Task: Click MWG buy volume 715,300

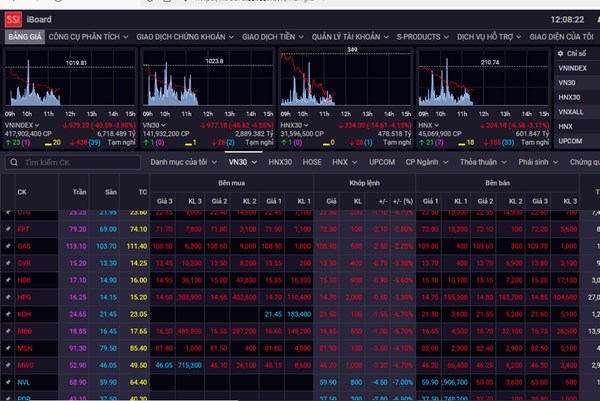Action: point(190,365)
